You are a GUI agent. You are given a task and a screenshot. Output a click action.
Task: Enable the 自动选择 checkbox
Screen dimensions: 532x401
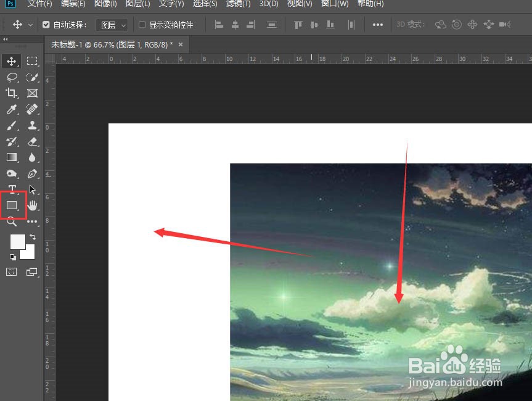pyautogui.click(x=46, y=24)
